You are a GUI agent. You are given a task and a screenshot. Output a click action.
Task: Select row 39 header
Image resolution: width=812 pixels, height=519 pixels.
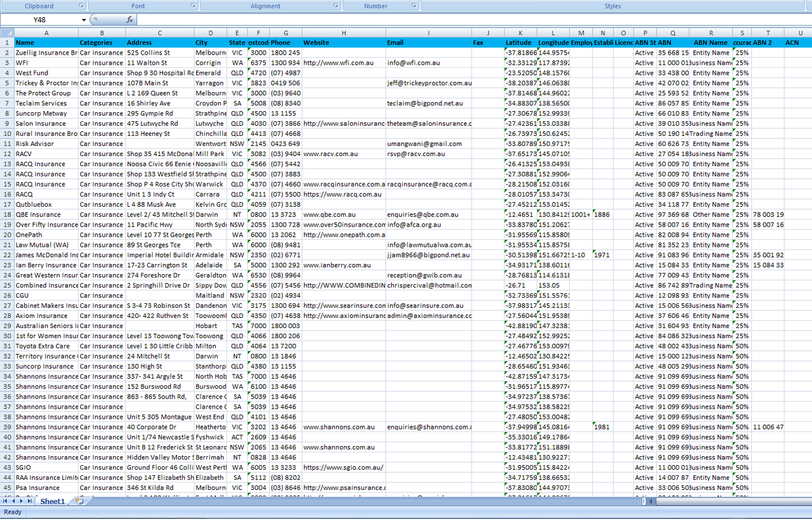(6, 427)
